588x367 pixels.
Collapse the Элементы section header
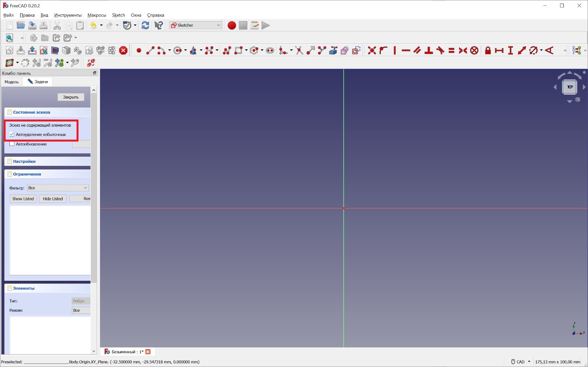tap(48, 288)
